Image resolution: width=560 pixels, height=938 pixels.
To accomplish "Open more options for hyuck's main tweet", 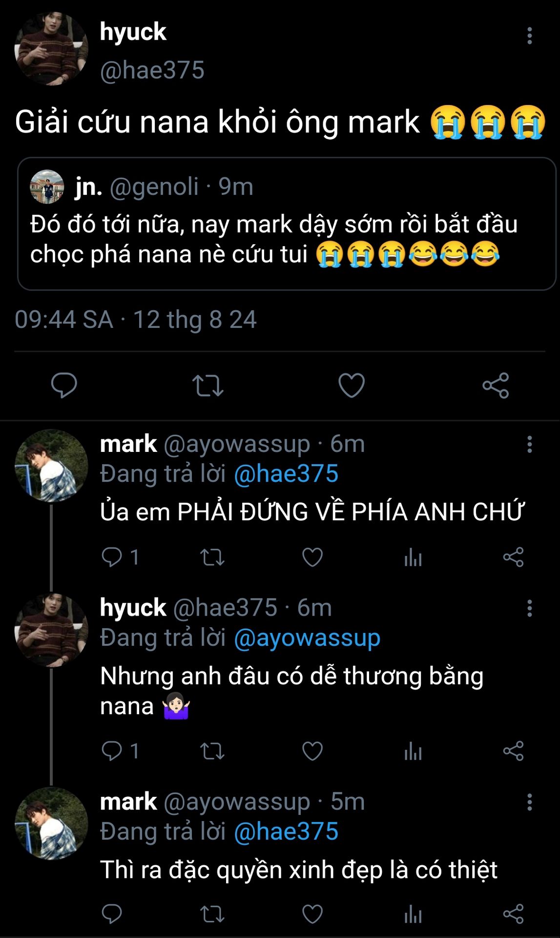I will tap(529, 36).
